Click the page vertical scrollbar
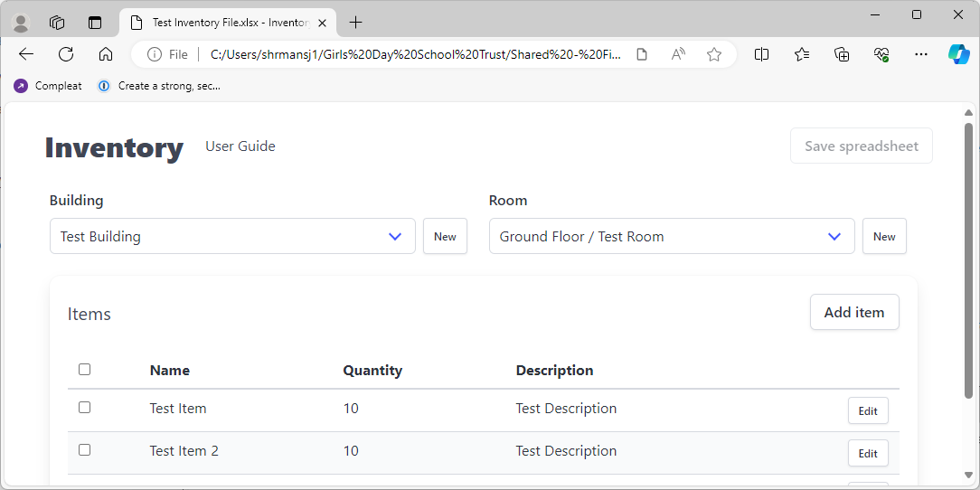 tap(968, 260)
